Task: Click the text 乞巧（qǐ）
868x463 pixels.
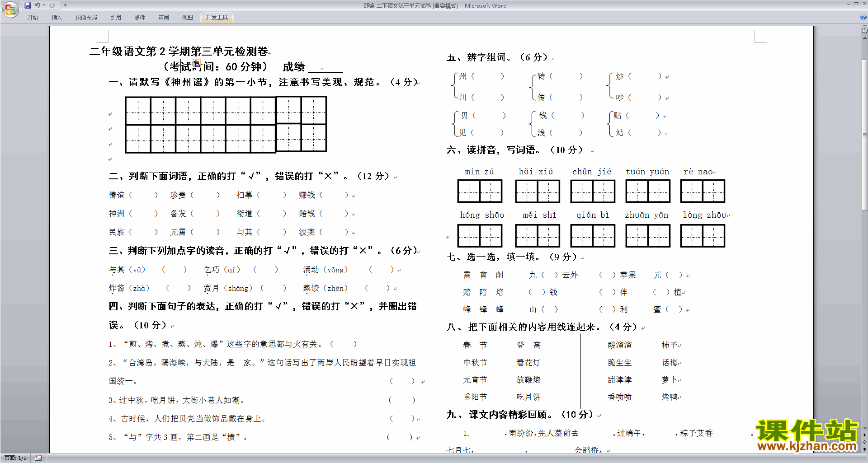Action: 222,270
